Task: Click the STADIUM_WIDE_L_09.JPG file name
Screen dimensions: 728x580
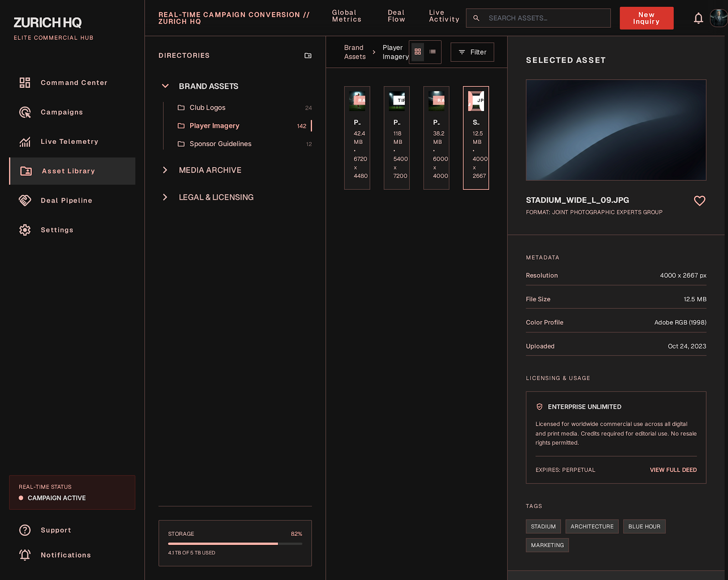Action: [x=577, y=200]
